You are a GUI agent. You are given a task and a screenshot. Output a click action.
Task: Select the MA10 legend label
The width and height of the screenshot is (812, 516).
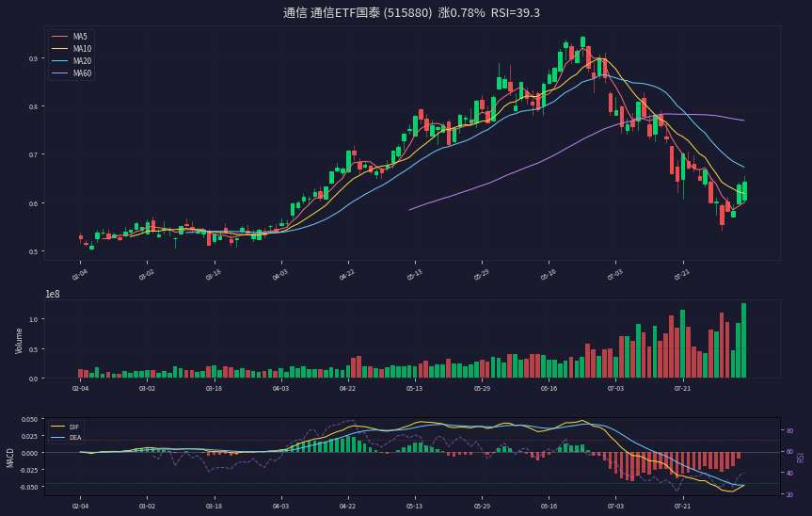[x=82, y=49]
